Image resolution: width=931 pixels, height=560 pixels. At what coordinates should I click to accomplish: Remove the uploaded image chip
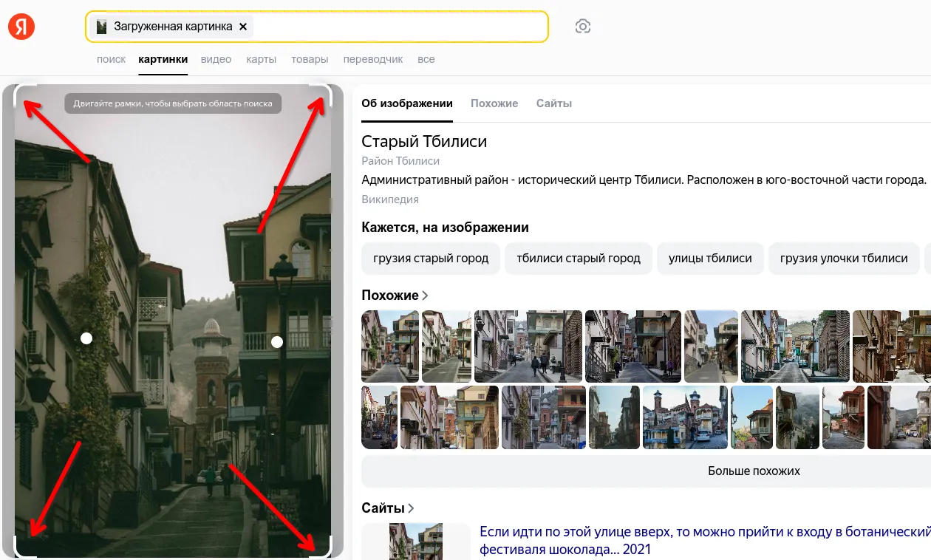pyautogui.click(x=243, y=27)
